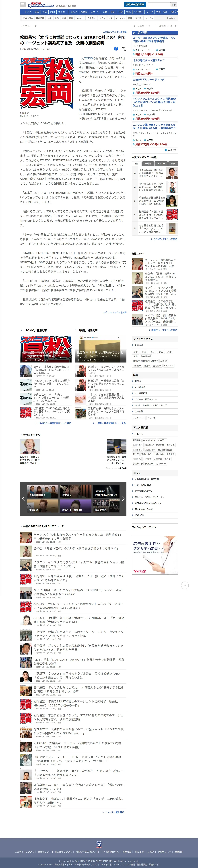198x868 pixels.
Task: Click スポニチアネックス取材班 byline link
Action: click(115, 32)
